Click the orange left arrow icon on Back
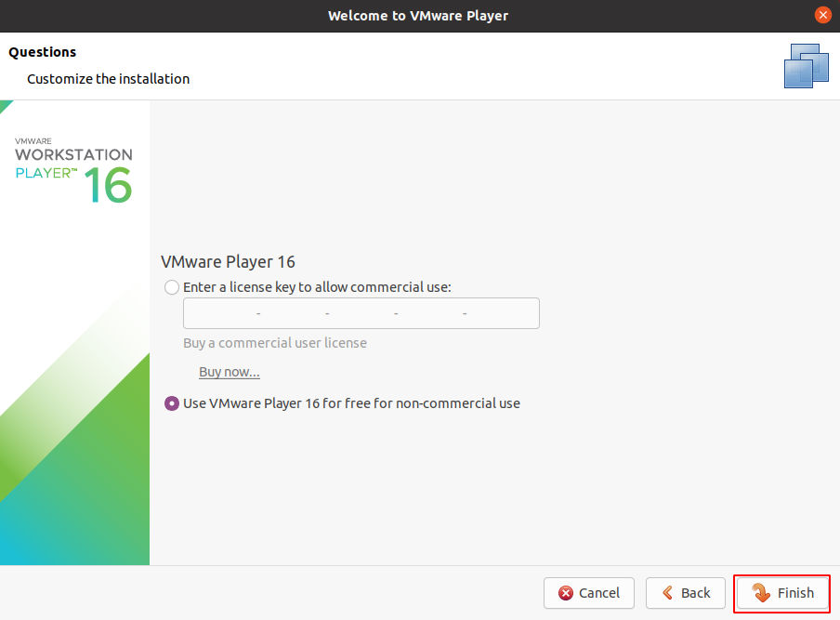 (x=667, y=593)
